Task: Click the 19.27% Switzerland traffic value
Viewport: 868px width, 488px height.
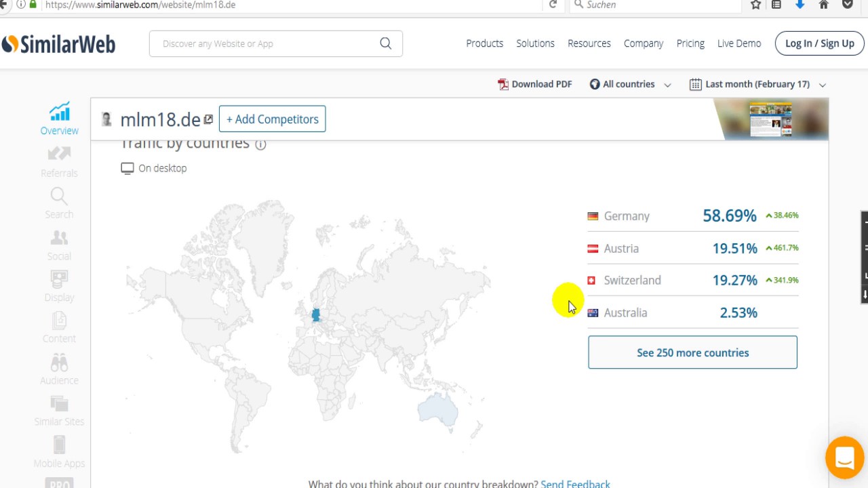Action: click(x=734, y=280)
